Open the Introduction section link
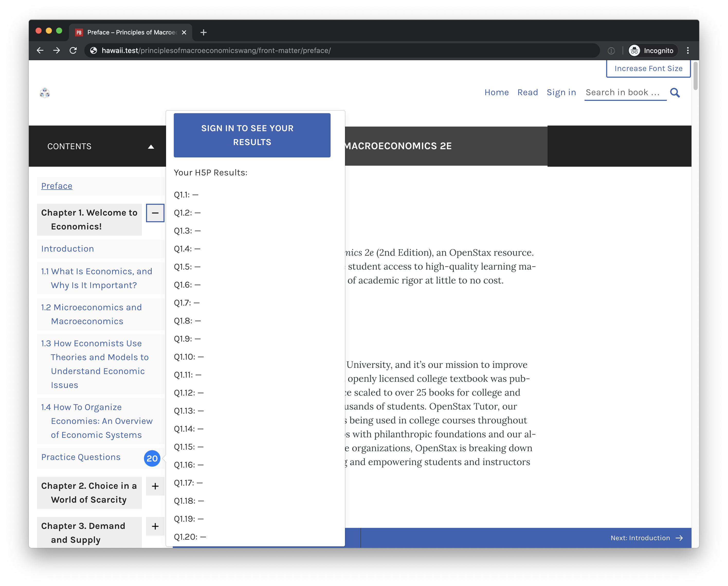728x586 pixels. pyautogui.click(x=68, y=249)
